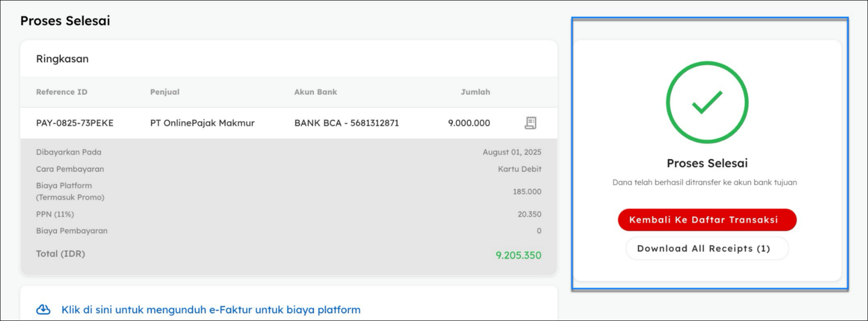Click BANK BCA - 5681312871 account text
This screenshot has height=321, width=868.
click(346, 123)
